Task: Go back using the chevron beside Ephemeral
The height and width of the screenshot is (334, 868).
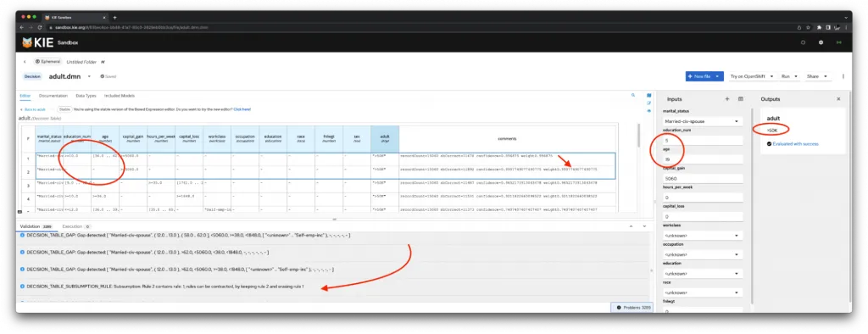Action: click(25, 62)
